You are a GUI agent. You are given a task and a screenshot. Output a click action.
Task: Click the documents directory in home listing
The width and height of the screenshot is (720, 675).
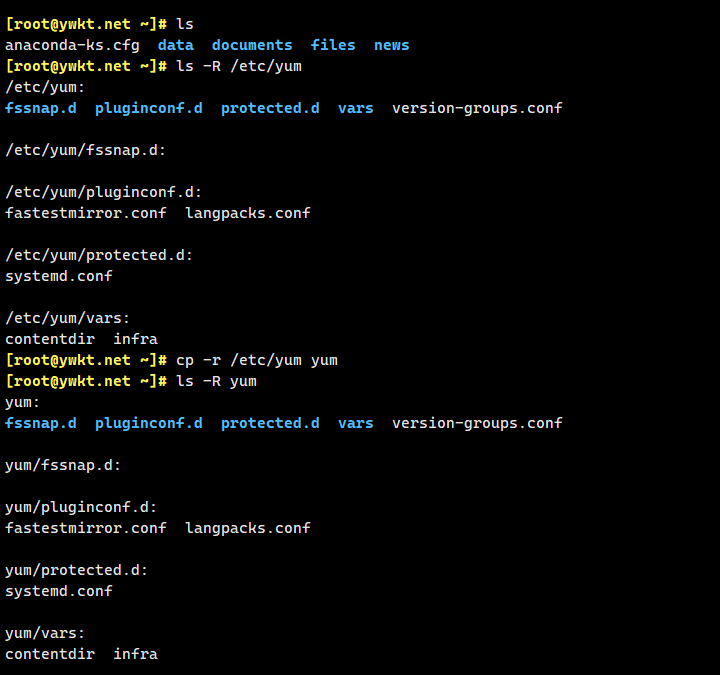(252, 45)
